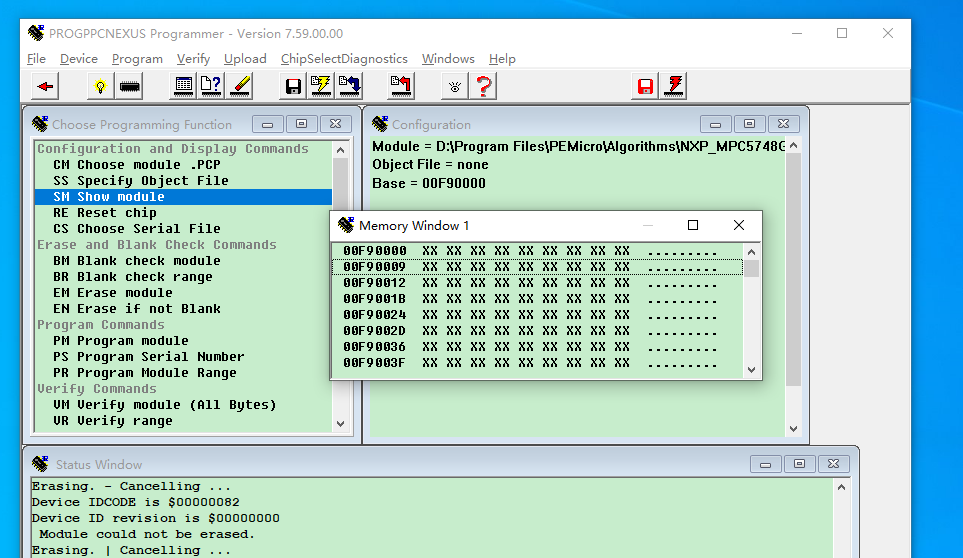Image resolution: width=963 pixels, height=558 pixels.
Task: Click the red back arrow toolbar icon
Action: (45, 86)
